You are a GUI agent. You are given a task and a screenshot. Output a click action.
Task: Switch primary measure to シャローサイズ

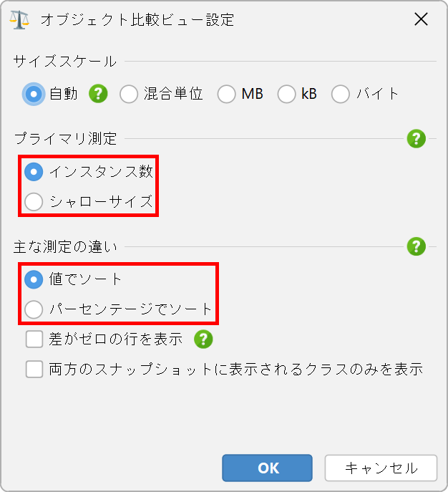pyautogui.click(x=34, y=202)
